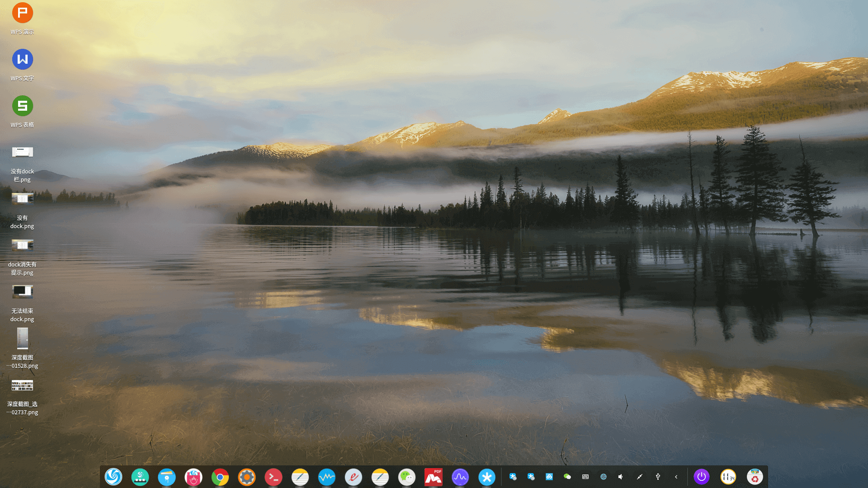
Task: Open the file manager dock icon
Action: (167, 477)
